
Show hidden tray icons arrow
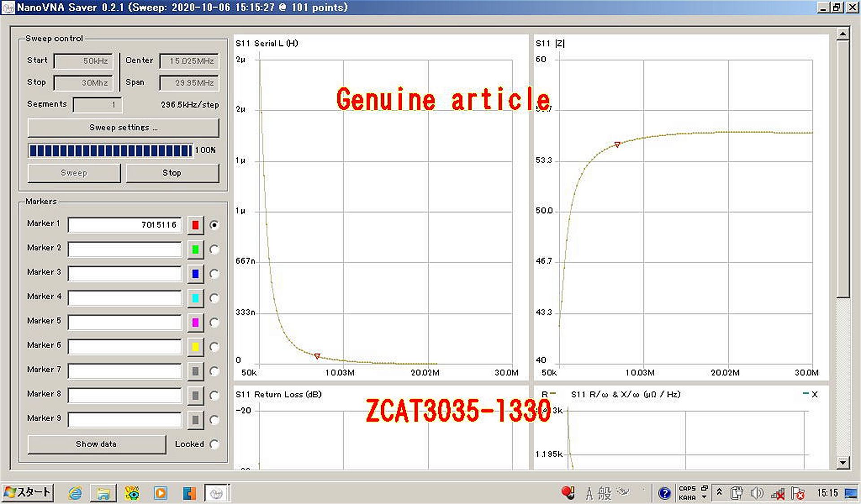pyautogui.click(x=719, y=492)
